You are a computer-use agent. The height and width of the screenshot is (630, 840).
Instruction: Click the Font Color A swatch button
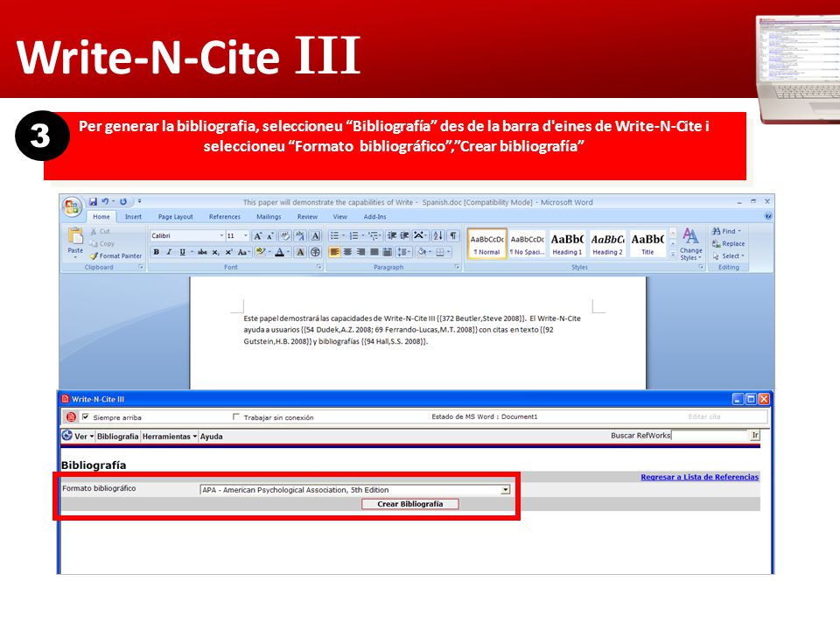pyautogui.click(x=279, y=252)
